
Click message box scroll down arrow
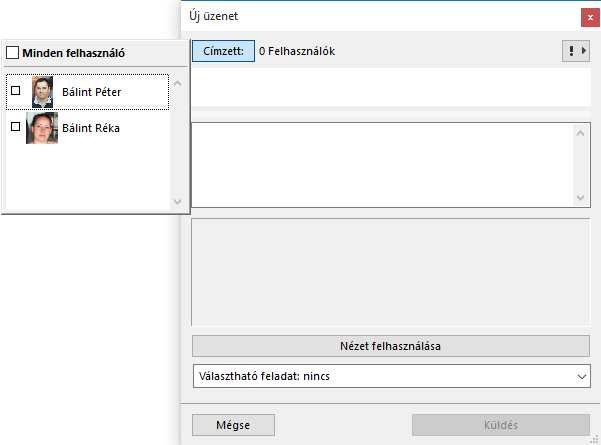pos(578,197)
